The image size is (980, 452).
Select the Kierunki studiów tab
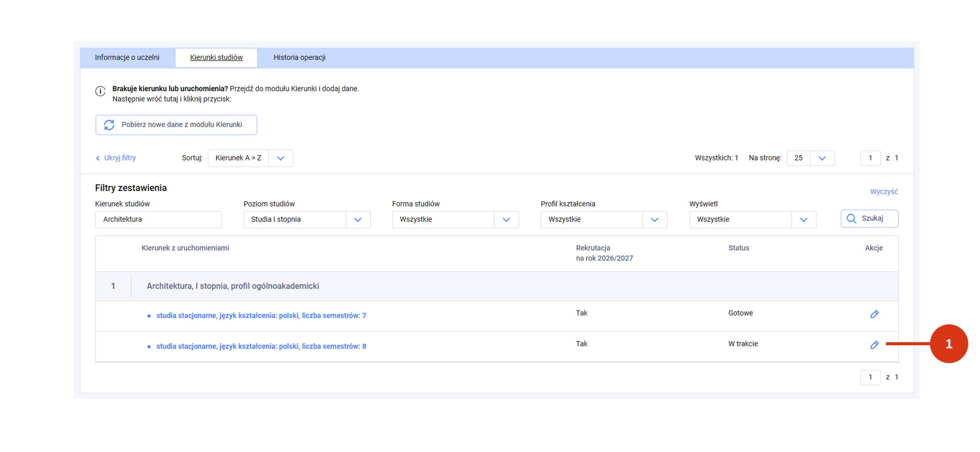pyautogui.click(x=216, y=58)
